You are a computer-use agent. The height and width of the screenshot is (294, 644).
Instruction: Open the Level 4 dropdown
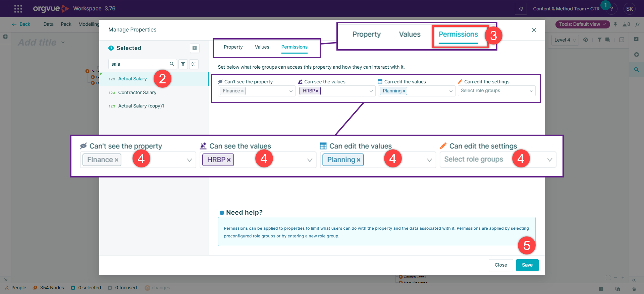tap(565, 40)
